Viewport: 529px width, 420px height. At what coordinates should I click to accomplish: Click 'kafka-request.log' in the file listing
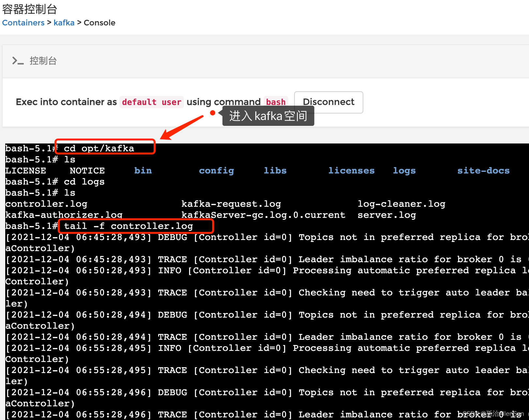coord(231,204)
